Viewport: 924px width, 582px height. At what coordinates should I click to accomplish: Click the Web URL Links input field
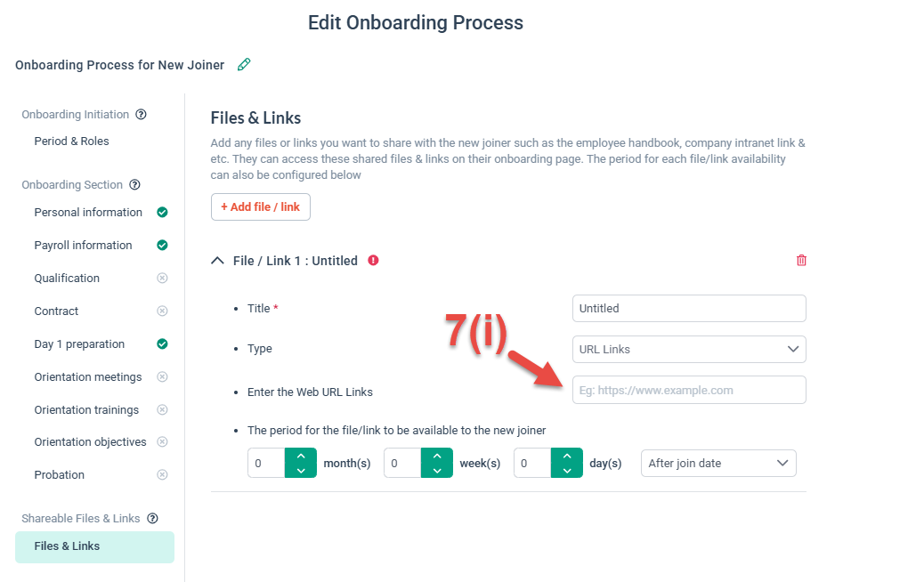tap(689, 390)
